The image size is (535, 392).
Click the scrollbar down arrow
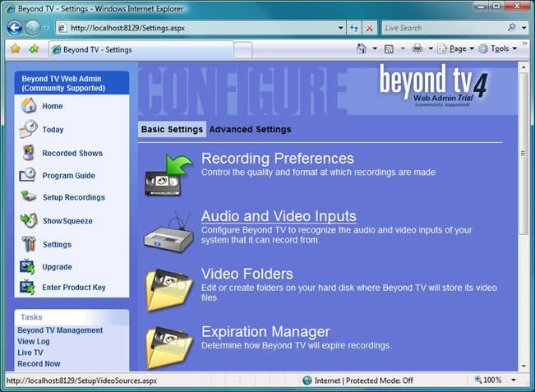[523, 366]
